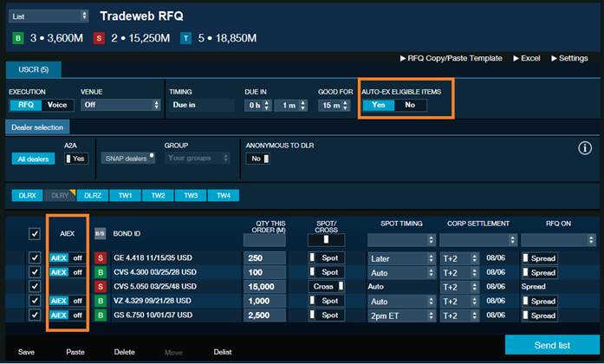Screen dimensions: 604x364
Task: Set Auto-Ex Eligible Items to No
Action: [x=410, y=105]
